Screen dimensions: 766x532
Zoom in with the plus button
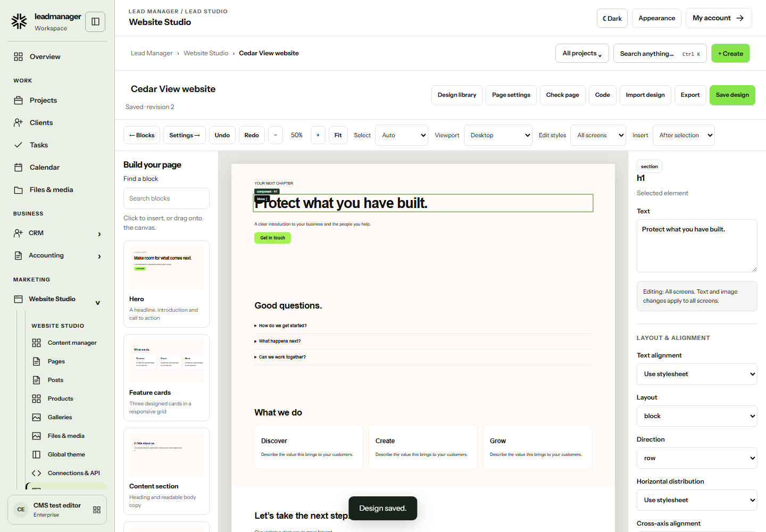(x=318, y=135)
